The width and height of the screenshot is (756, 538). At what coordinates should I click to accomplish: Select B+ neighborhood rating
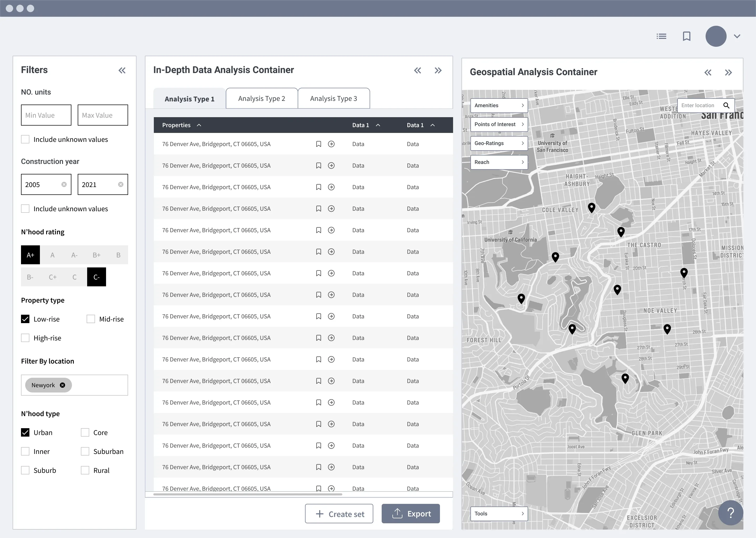click(96, 255)
